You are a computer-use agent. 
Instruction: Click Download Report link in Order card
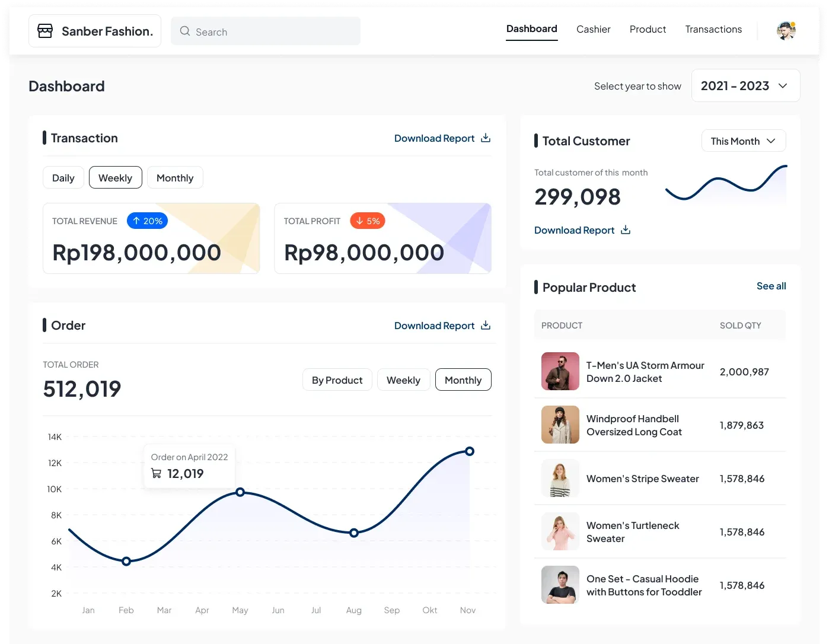click(x=435, y=326)
